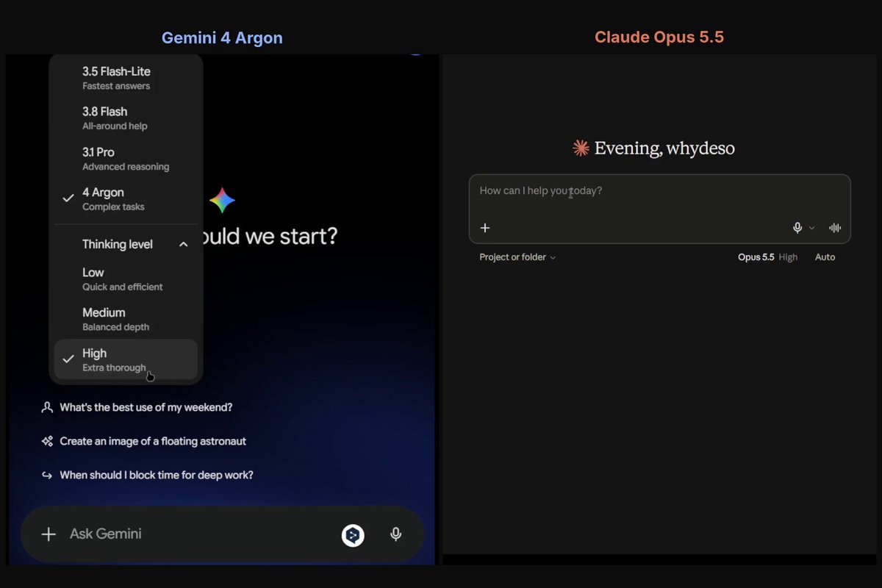Screen dimensions: 882x588
Task: Click the Claude Opus 5.5 heading
Action: pyautogui.click(x=659, y=37)
